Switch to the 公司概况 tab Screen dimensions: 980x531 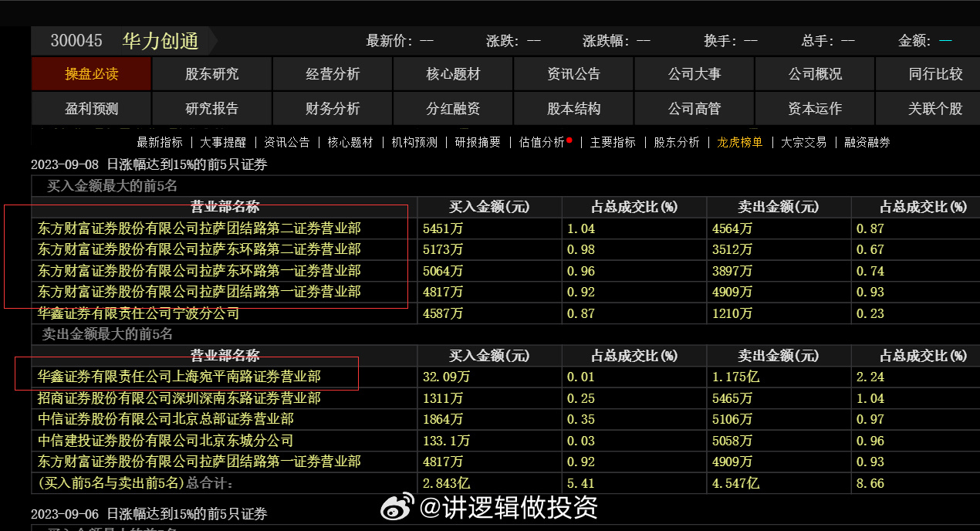pyautogui.click(x=815, y=74)
